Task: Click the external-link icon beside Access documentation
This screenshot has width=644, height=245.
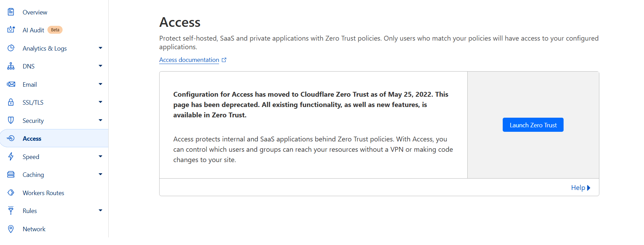Action: coord(224,59)
